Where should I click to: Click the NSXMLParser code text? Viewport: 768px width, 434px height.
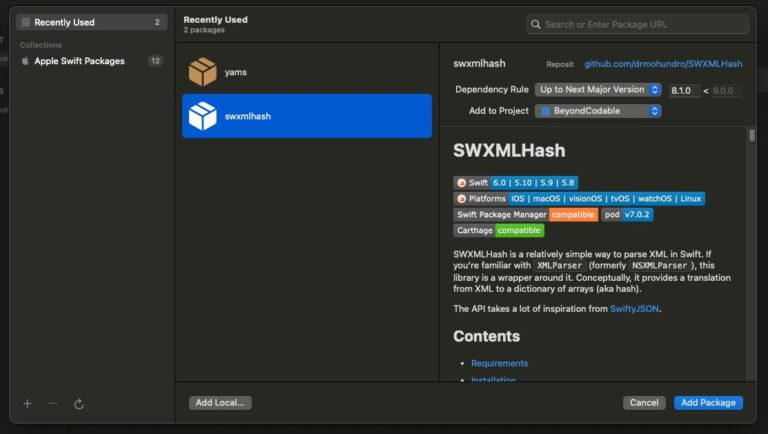pyautogui.click(x=659, y=265)
